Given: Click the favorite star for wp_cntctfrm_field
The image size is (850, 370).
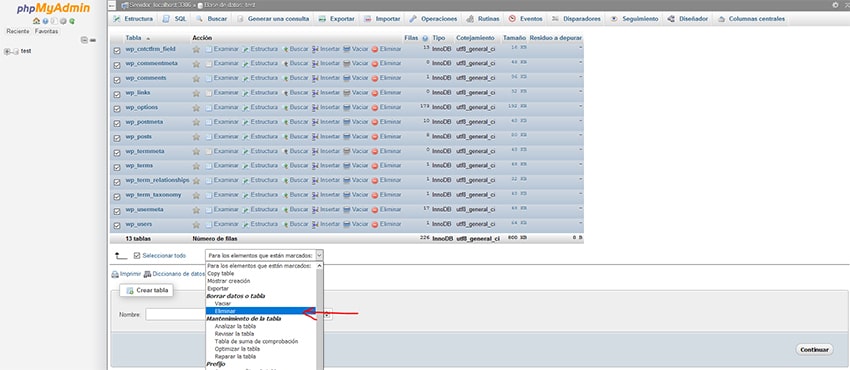Looking at the screenshot, I should click(x=196, y=49).
